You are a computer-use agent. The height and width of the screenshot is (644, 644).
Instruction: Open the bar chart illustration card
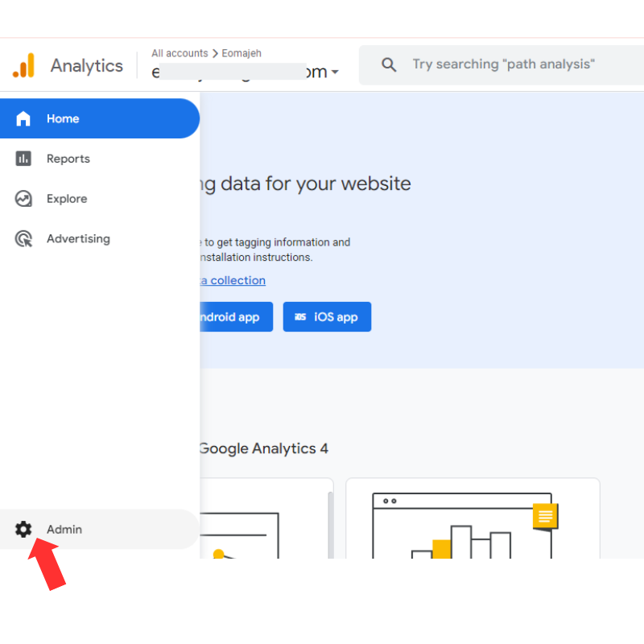pyautogui.click(x=473, y=518)
